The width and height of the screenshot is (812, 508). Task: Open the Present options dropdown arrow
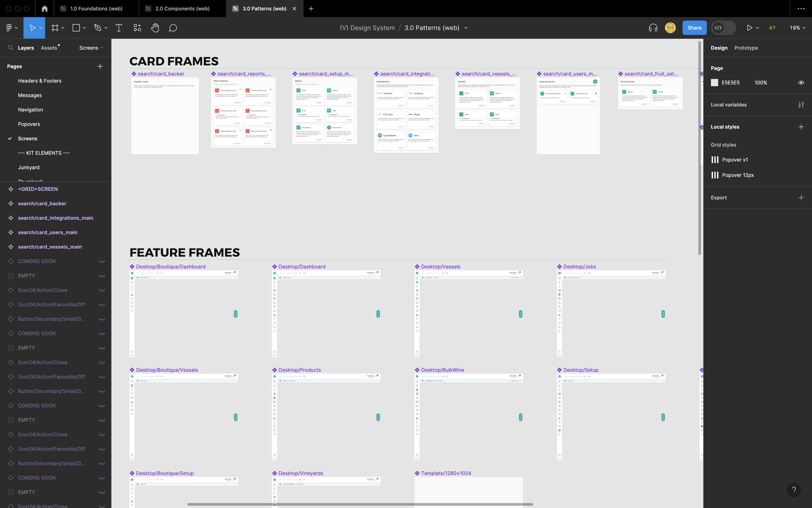[x=757, y=28]
